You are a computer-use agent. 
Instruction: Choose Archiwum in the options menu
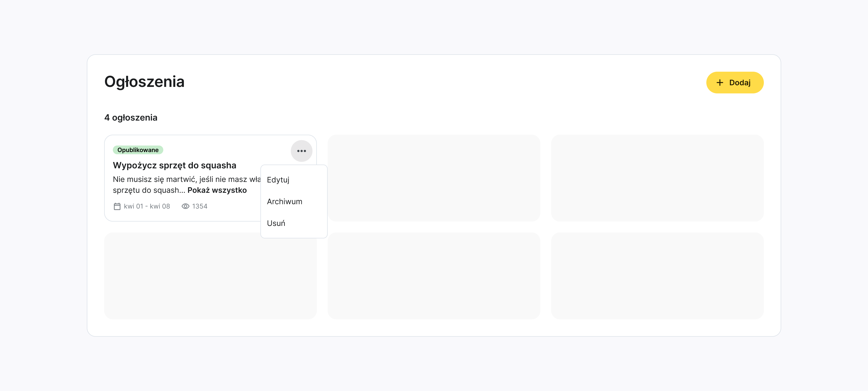tap(284, 201)
